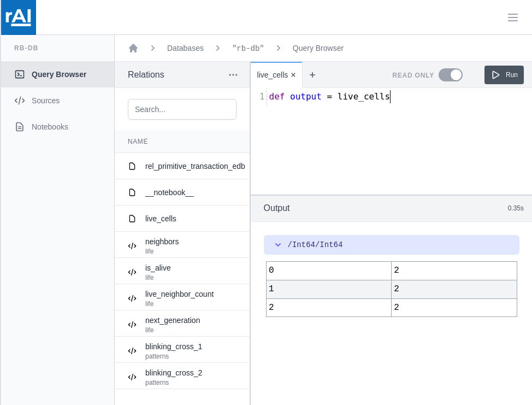Click the Notebooks document icon
This screenshot has height=405, width=532.
pyautogui.click(x=20, y=127)
